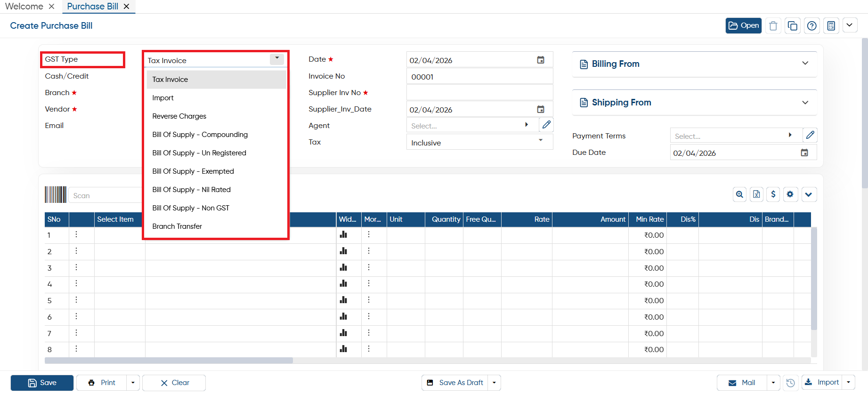Screen dimensions: 868x394
Task: Open the Date calendar picker
Action: (x=541, y=60)
